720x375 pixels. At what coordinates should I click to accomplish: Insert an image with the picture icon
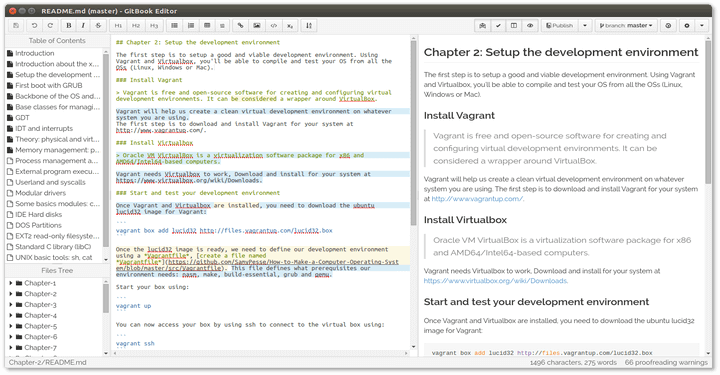click(x=257, y=26)
